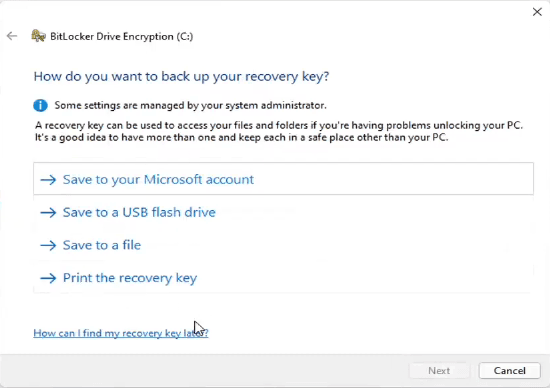The image size is (550, 388).
Task: Click heading 'How do you want to back up your recovery key?'
Action: (181, 76)
